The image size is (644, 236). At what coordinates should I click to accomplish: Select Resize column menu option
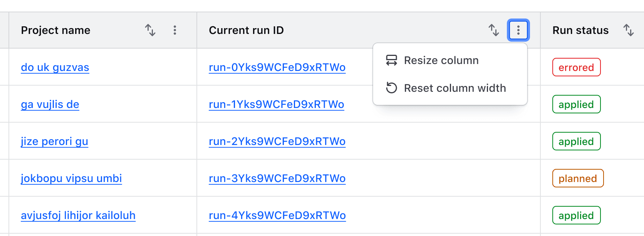[441, 61]
